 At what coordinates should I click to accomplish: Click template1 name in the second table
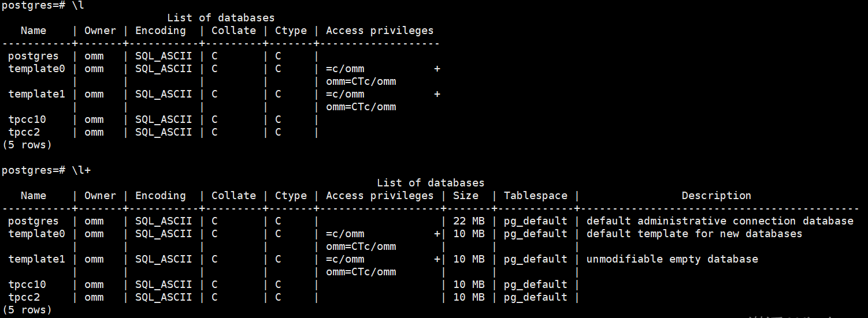click(36, 259)
